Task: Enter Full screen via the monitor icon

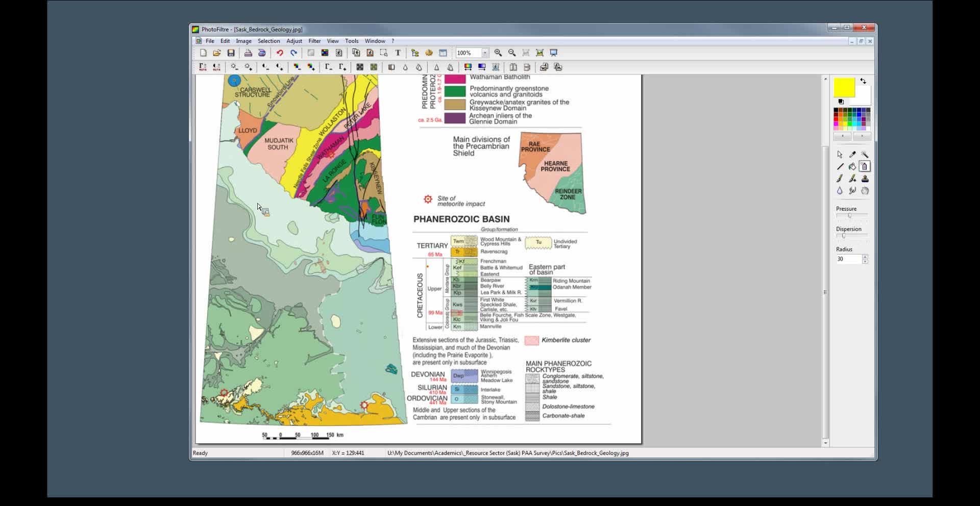Action: [x=553, y=53]
